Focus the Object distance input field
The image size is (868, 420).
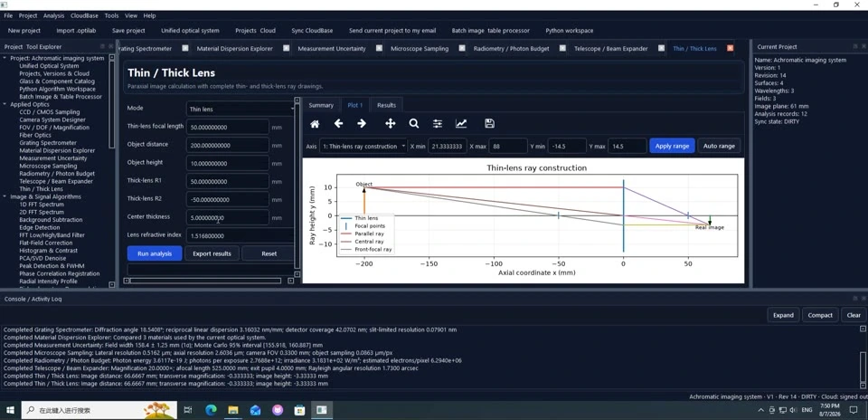click(x=228, y=145)
